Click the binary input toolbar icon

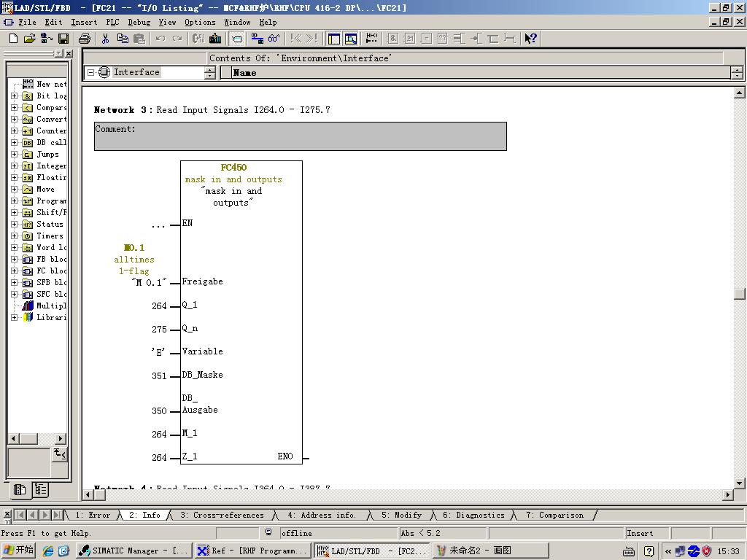tap(460, 39)
